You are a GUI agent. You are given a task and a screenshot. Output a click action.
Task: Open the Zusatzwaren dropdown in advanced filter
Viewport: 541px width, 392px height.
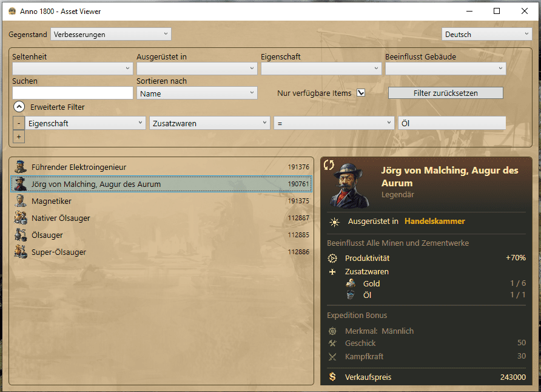(x=210, y=123)
